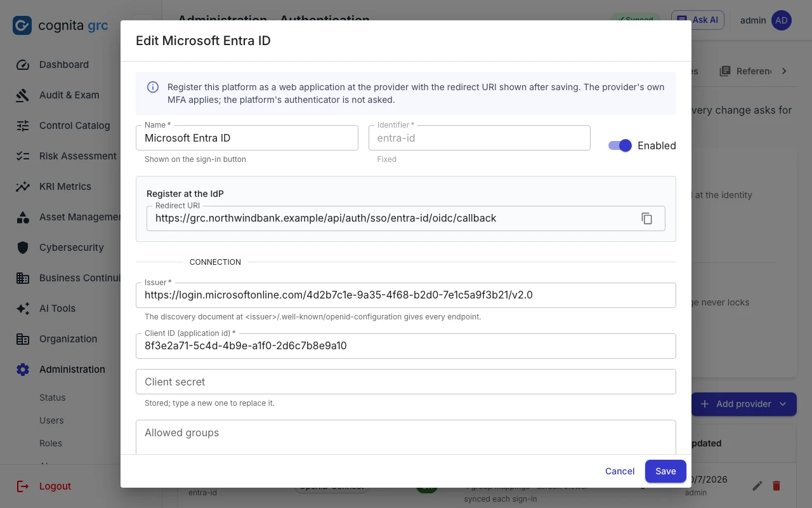The height and width of the screenshot is (508, 812).
Task: Click the 'Register at the IdP' heading
Action: pyautogui.click(x=185, y=194)
